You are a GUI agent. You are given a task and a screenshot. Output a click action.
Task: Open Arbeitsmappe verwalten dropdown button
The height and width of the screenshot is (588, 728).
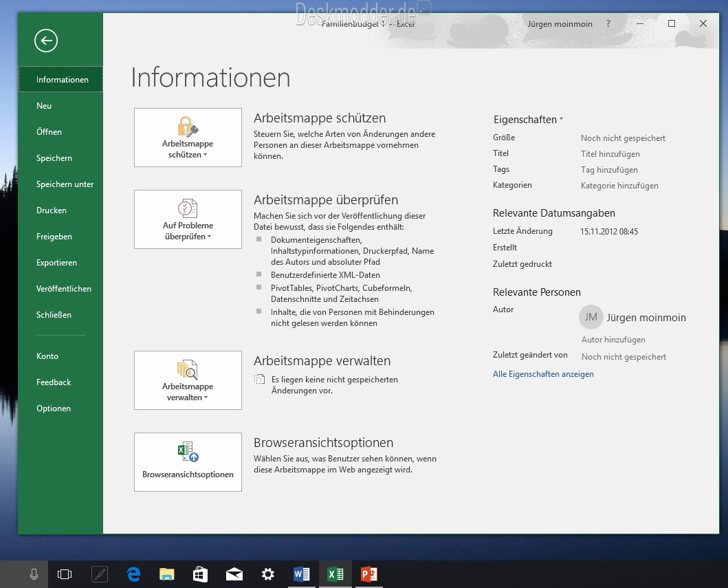tap(188, 380)
